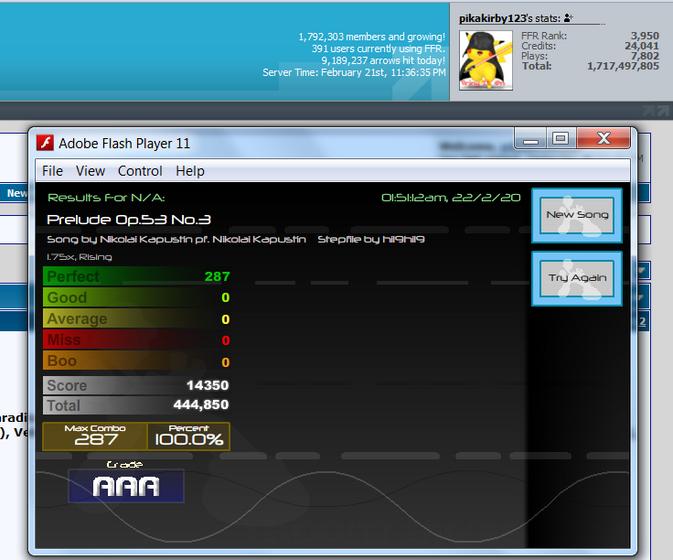This screenshot has width=673, height=560.
Task: Click the Percent 100.0% box
Action: pos(188,436)
